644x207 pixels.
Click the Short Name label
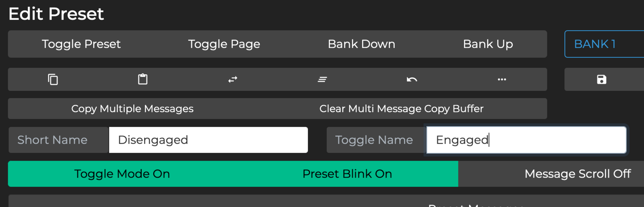tap(52, 140)
